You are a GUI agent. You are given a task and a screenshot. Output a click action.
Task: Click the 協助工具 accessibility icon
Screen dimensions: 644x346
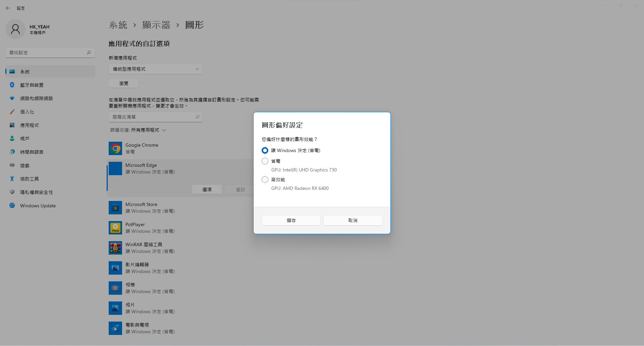pyautogui.click(x=12, y=179)
